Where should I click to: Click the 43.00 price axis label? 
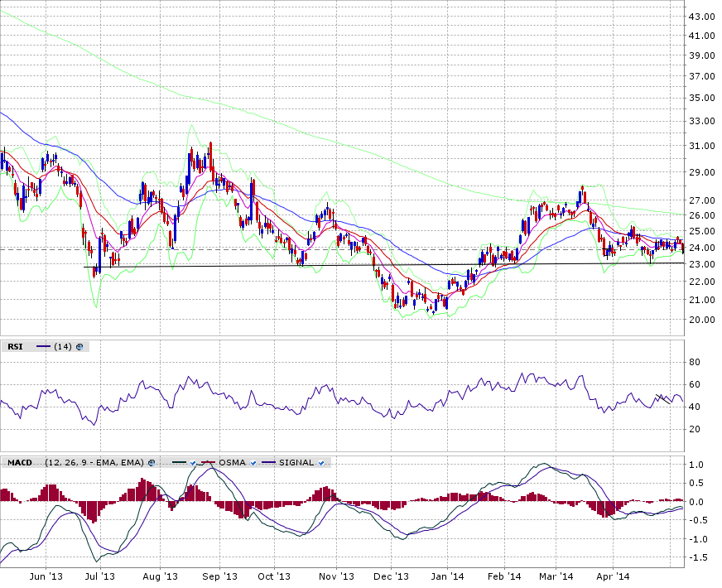(701, 16)
